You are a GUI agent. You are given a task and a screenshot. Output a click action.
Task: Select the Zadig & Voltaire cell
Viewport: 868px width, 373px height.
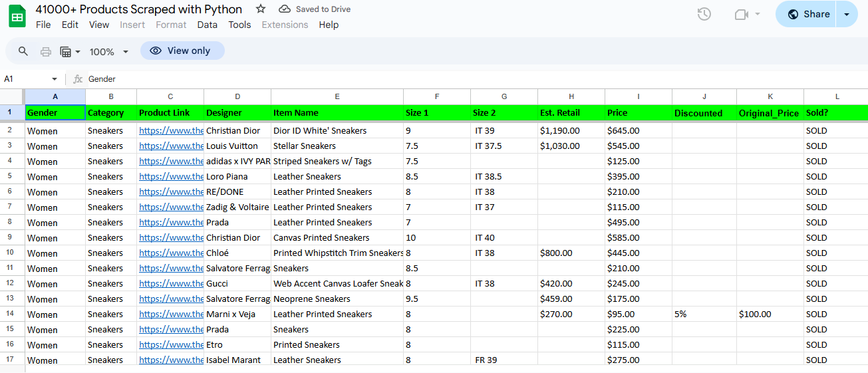pyautogui.click(x=237, y=207)
